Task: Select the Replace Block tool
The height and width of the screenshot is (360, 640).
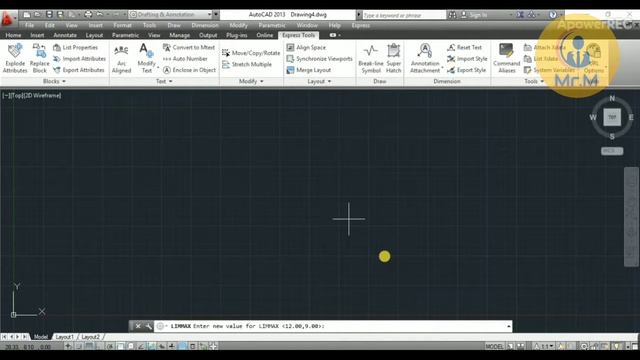Action: click(40, 58)
